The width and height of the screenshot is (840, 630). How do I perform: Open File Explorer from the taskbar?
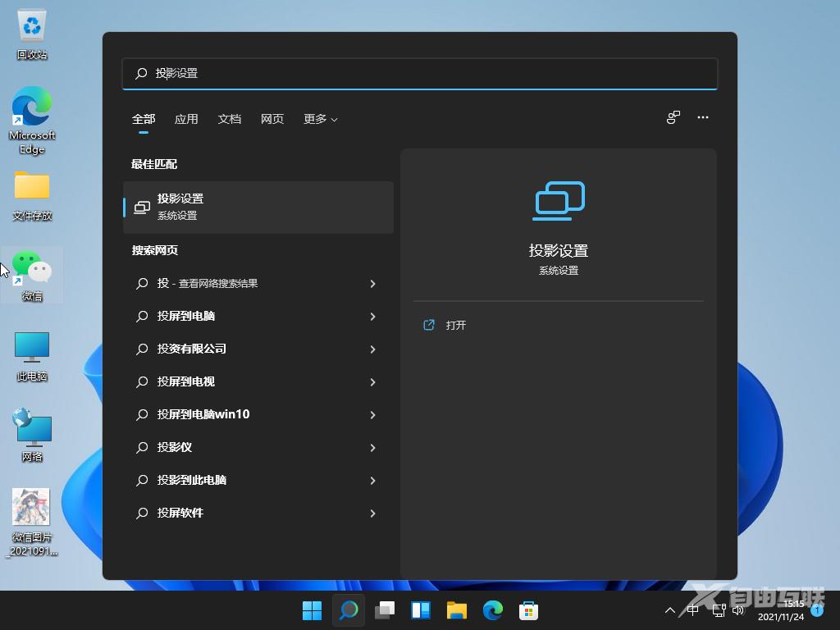tap(456, 610)
